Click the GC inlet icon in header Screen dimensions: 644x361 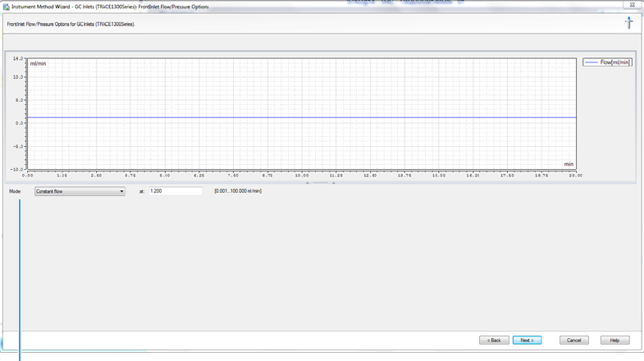[628, 23]
